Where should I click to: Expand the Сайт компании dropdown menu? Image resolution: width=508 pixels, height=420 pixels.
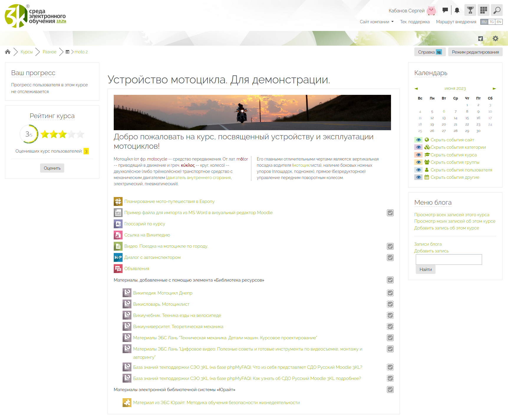pos(376,22)
